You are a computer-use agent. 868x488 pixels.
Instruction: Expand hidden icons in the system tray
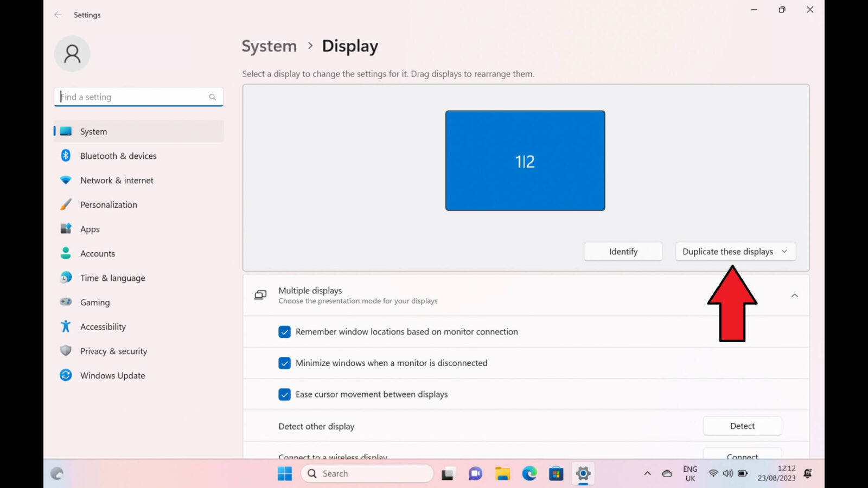click(x=647, y=473)
